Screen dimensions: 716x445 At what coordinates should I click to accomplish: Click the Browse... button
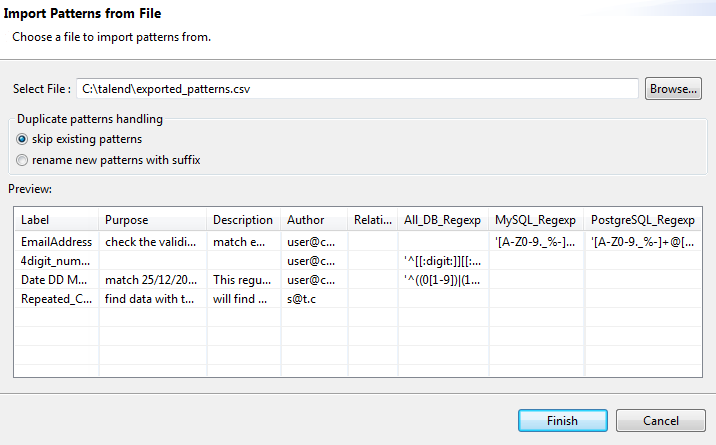[673, 89]
